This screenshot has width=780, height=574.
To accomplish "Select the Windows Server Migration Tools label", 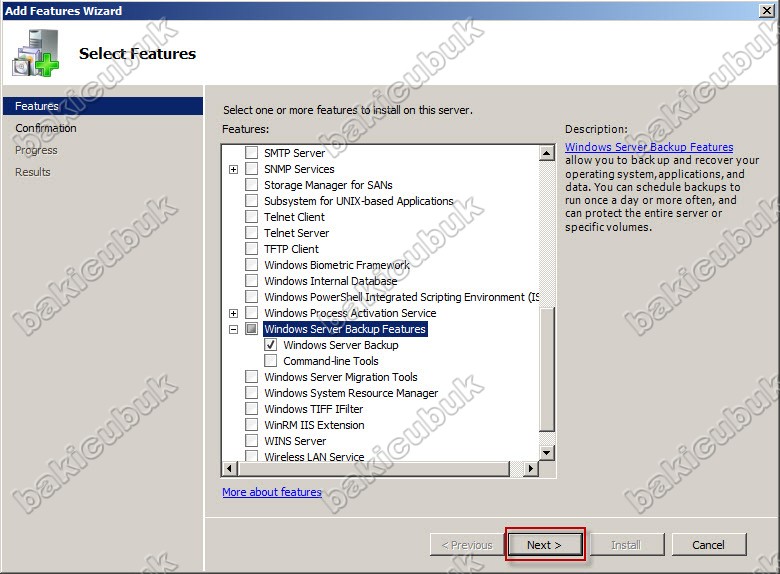I will click(x=341, y=377).
